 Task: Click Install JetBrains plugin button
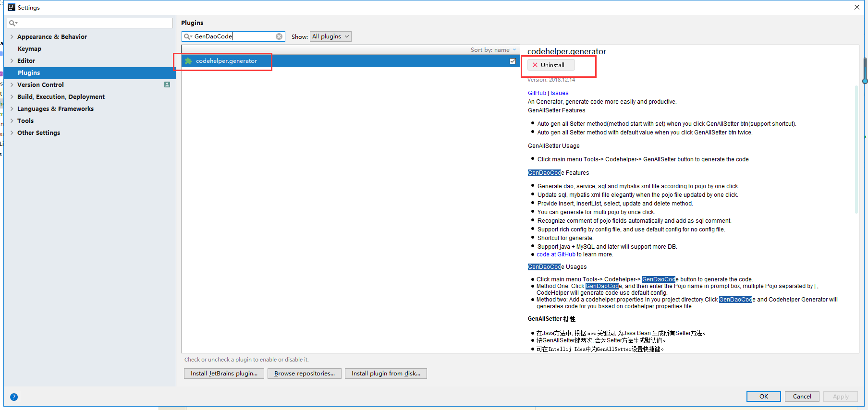[224, 374]
